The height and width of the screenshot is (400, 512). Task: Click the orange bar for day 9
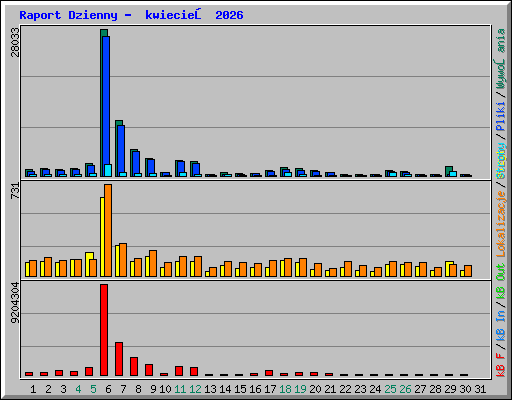153,263
